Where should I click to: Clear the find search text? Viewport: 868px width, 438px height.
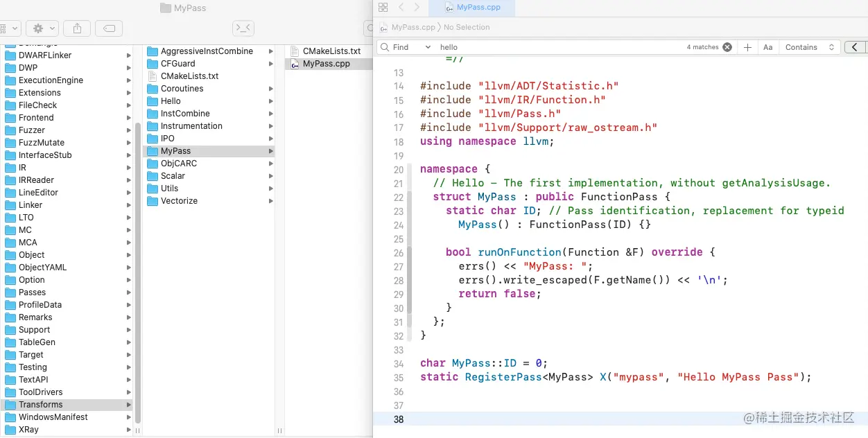727,47
